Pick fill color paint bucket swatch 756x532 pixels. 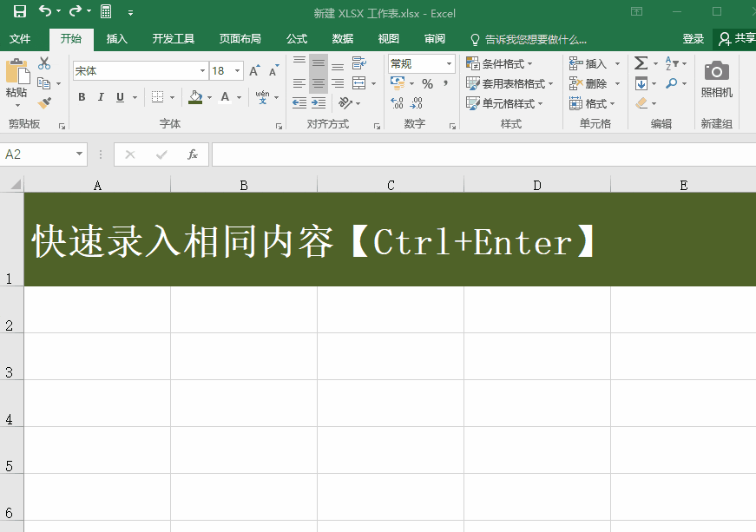(195, 97)
